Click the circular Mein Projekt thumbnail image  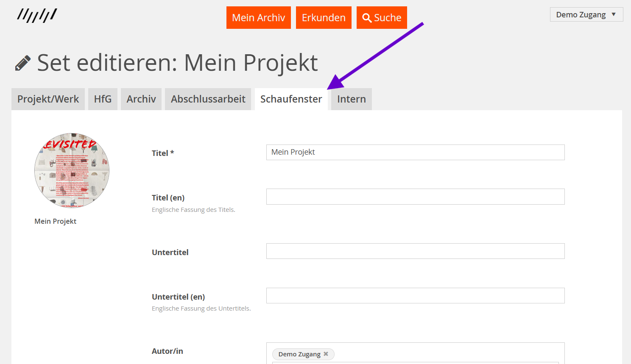tap(71, 169)
